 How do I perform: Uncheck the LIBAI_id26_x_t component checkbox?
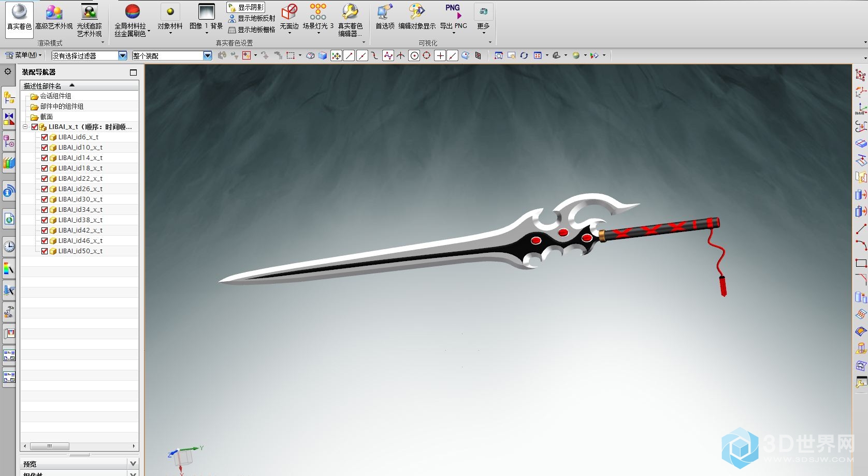[45, 189]
